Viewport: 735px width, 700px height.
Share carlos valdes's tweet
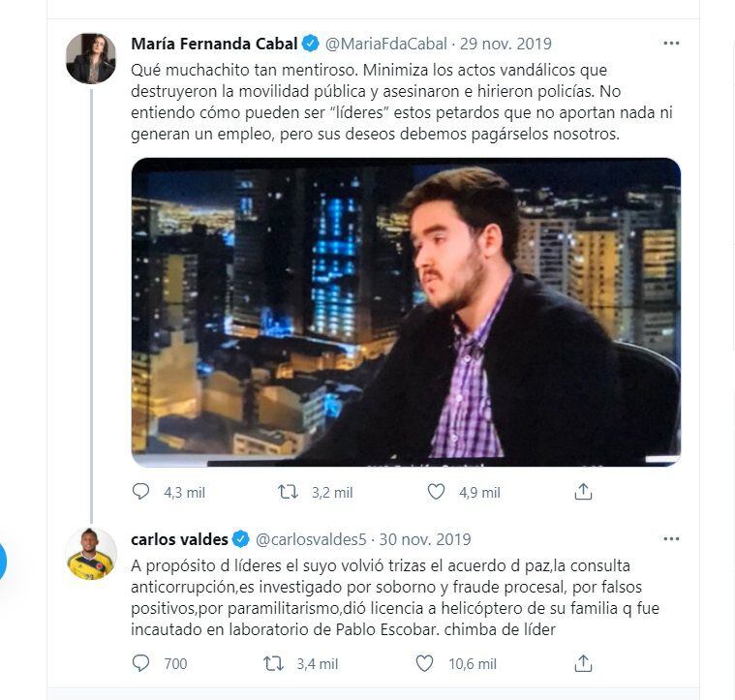(583, 663)
